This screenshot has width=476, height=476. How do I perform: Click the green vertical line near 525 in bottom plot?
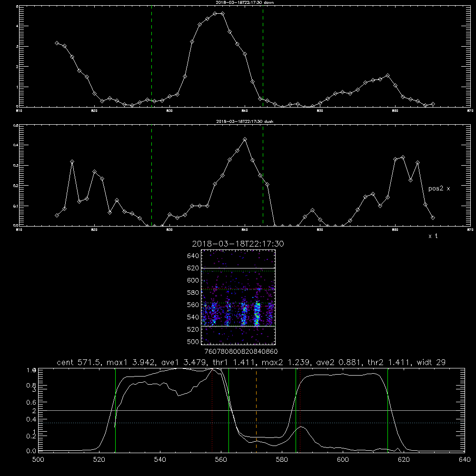tap(115, 410)
